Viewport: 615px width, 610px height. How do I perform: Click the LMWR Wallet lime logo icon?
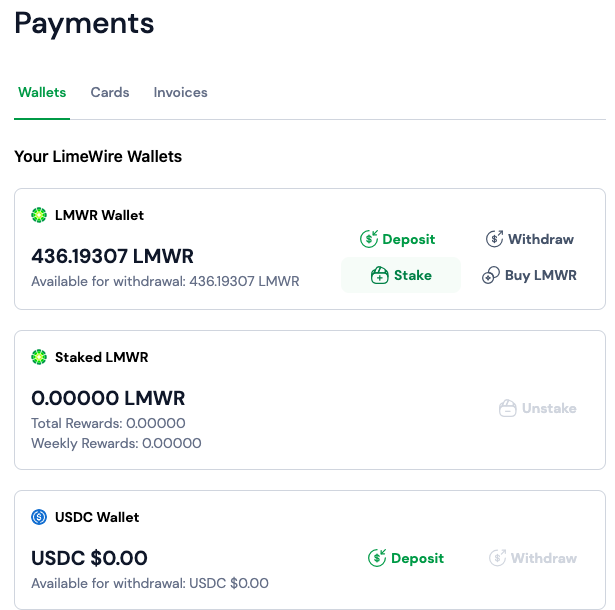pyautogui.click(x=39, y=215)
